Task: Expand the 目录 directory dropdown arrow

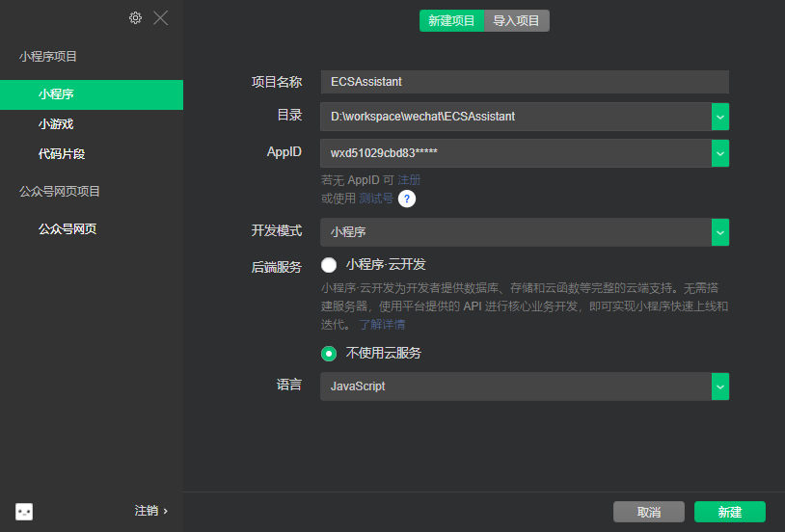Action: click(x=720, y=117)
